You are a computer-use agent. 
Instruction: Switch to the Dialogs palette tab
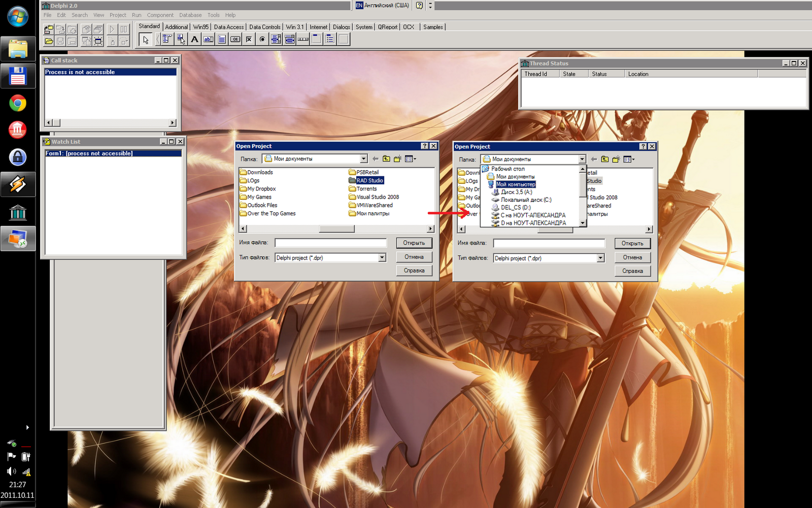click(x=342, y=27)
